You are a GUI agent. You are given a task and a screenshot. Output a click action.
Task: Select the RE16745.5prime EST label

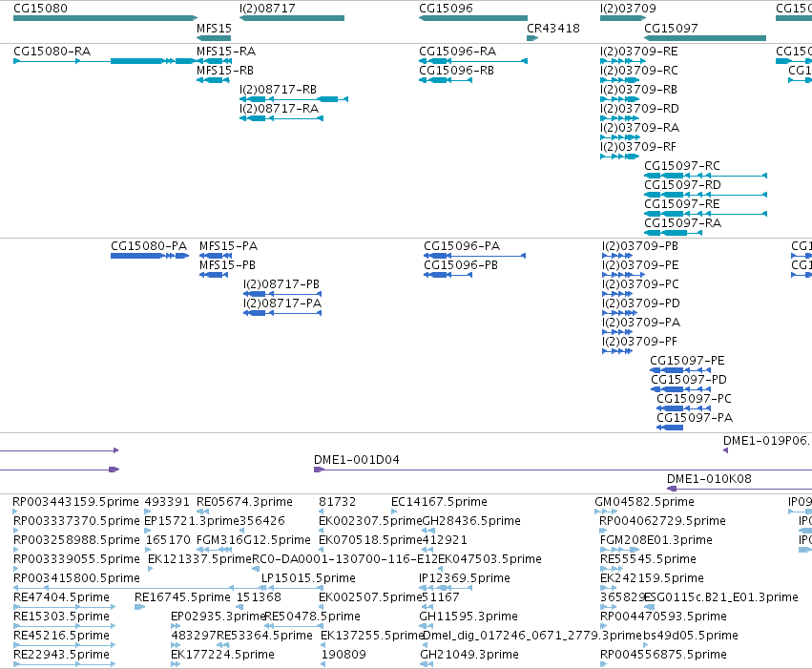click(x=182, y=597)
